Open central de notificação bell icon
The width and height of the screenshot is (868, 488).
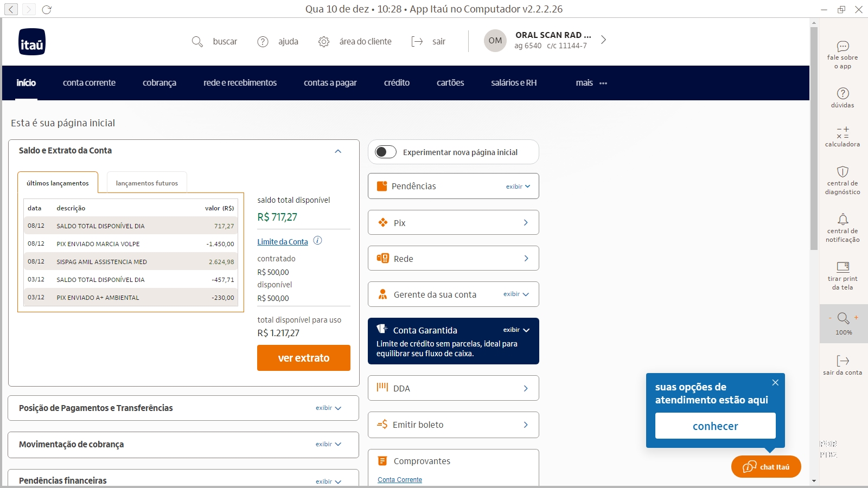pyautogui.click(x=843, y=219)
